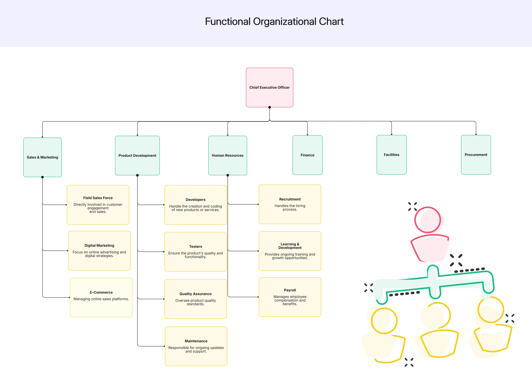The width and height of the screenshot is (532, 392).
Task: Select the Finance department node
Action: tap(307, 155)
